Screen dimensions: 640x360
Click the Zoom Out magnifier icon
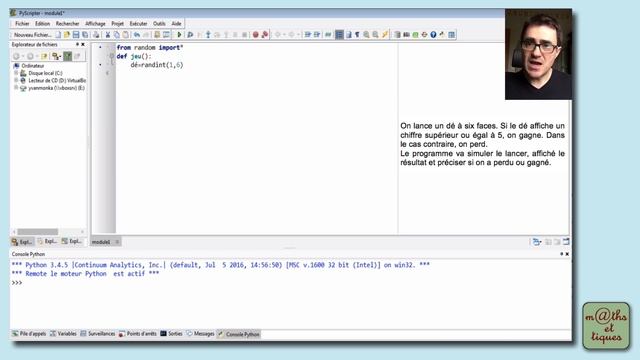(375, 35)
